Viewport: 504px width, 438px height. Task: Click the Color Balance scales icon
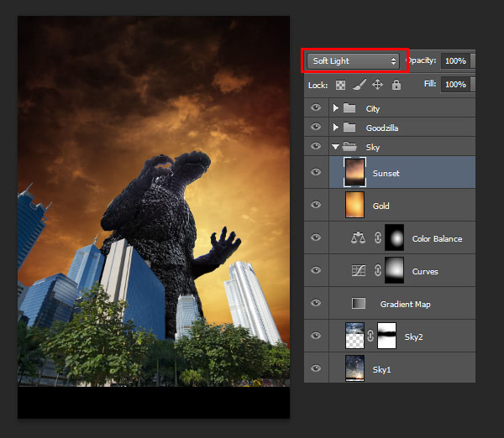tap(359, 238)
